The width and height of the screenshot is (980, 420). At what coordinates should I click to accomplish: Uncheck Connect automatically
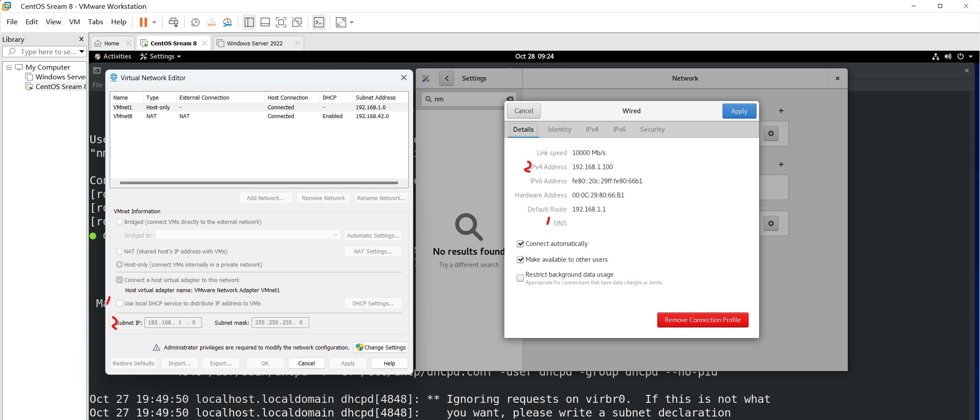[x=520, y=244]
